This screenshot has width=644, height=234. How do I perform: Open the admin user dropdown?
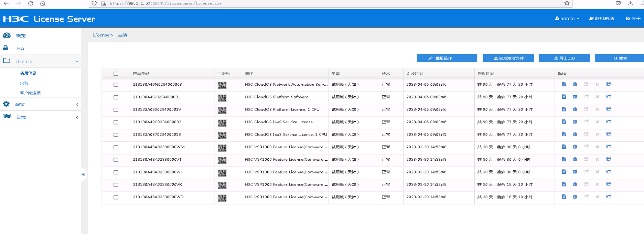coord(567,19)
